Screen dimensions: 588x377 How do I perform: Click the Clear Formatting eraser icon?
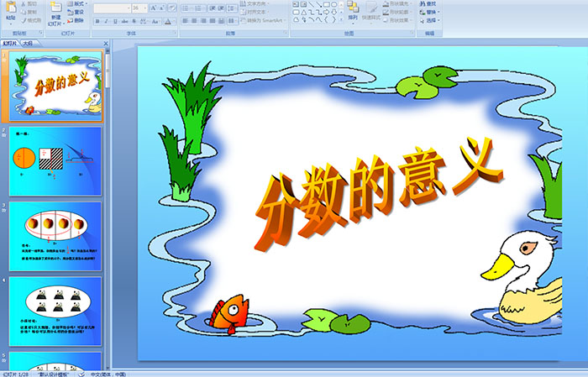172,8
